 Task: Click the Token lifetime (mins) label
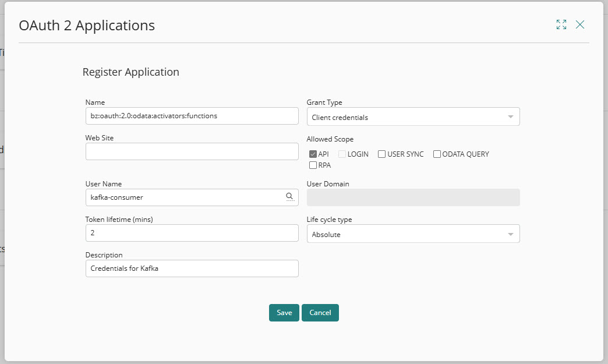(119, 220)
